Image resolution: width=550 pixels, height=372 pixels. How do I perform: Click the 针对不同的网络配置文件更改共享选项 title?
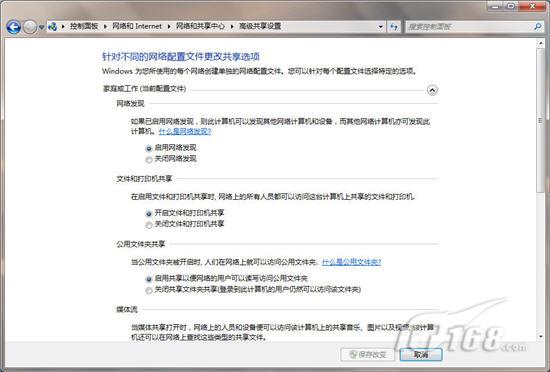click(x=181, y=56)
